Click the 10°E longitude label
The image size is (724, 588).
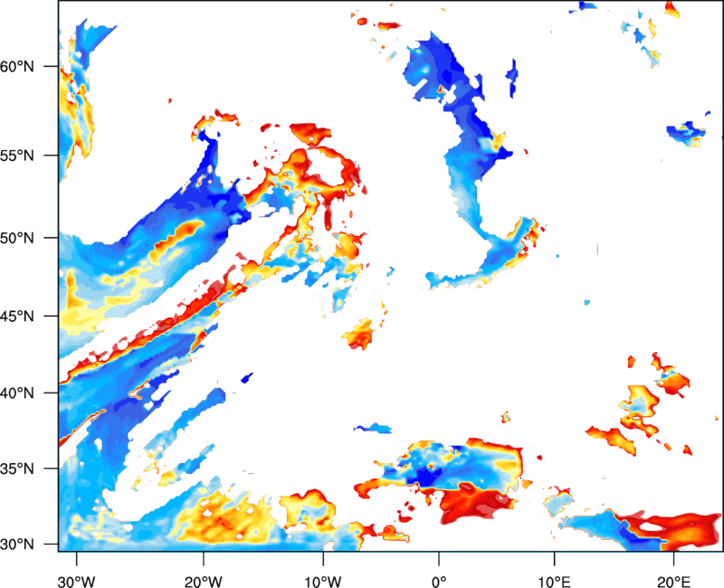click(554, 582)
